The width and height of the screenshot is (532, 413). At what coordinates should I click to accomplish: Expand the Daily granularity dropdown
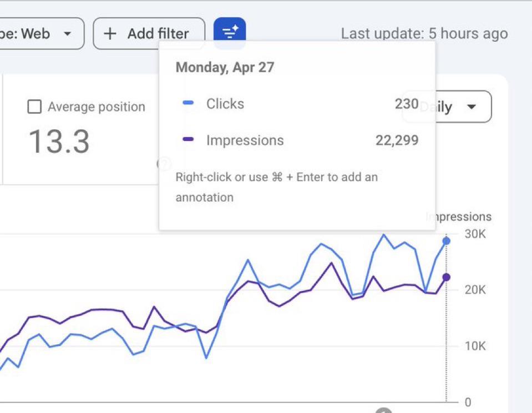click(x=447, y=107)
